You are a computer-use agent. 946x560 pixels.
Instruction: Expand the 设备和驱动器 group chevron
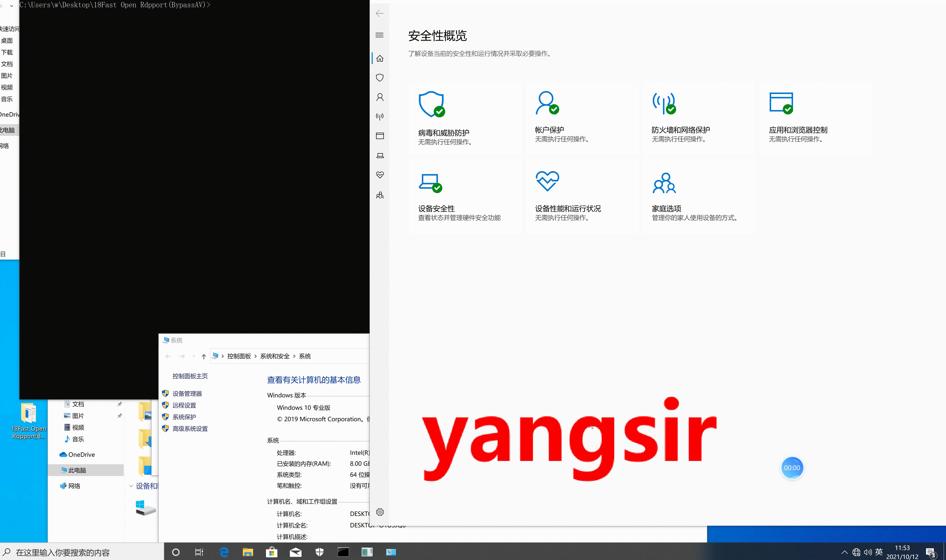(131, 486)
